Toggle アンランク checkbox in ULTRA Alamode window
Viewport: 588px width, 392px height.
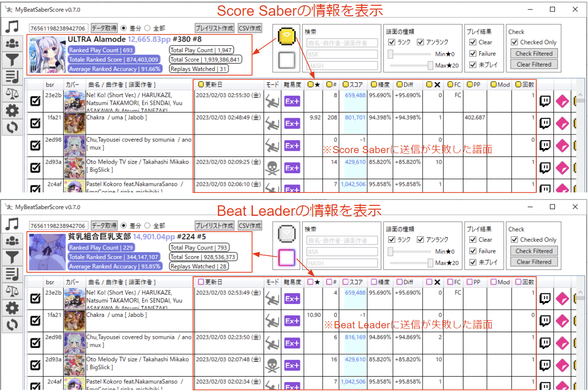[421, 42]
